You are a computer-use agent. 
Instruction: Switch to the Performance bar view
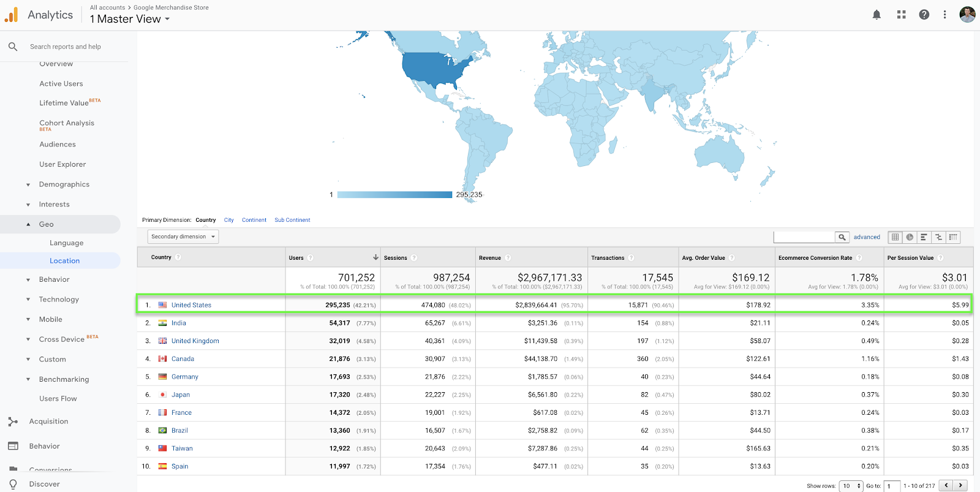tap(924, 237)
